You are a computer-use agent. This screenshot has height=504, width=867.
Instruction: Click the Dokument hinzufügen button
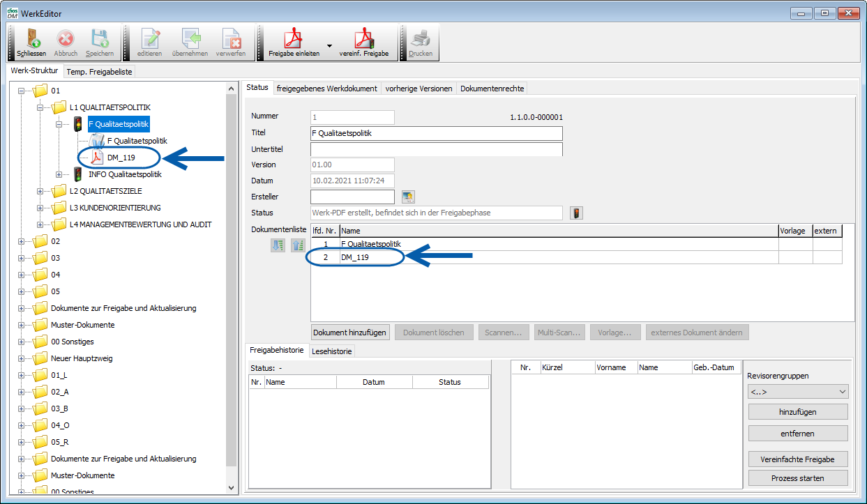click(x=349, y=333)
